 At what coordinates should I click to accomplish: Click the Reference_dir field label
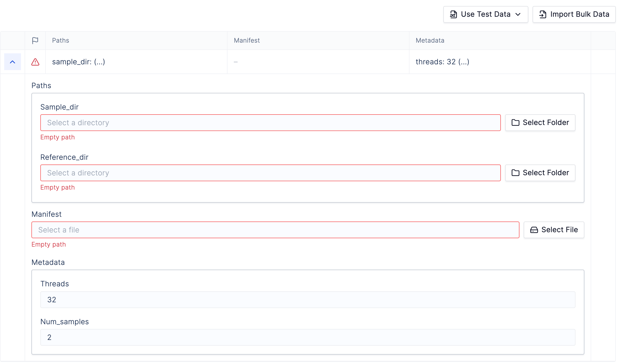coord(64,157)
